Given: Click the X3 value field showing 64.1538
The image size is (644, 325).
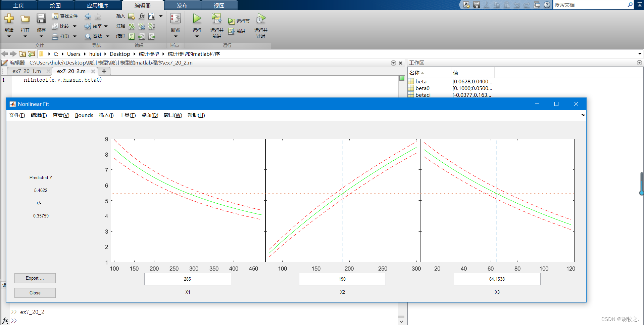Looking at the screenshot, I should (x=497, y=279).
